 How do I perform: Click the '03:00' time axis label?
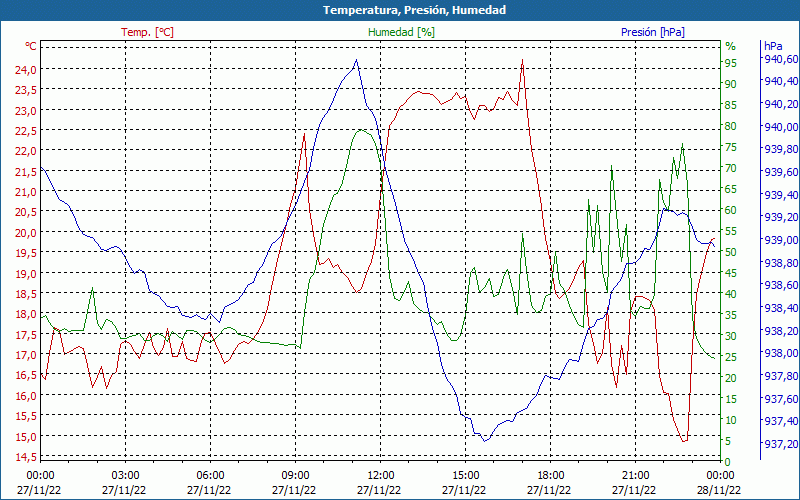click(x=125, y=475)
